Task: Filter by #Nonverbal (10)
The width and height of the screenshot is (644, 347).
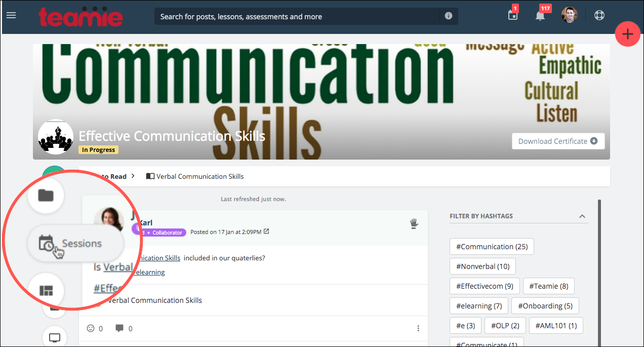Action: [x=482, y=266]
